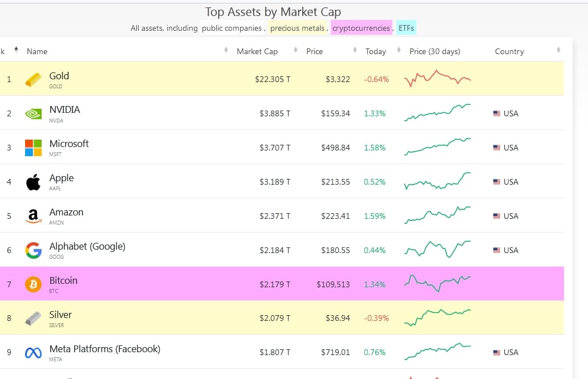588x379 pixels.
Task: Toggle the ETFs filter
Action: tap(406, 28)
